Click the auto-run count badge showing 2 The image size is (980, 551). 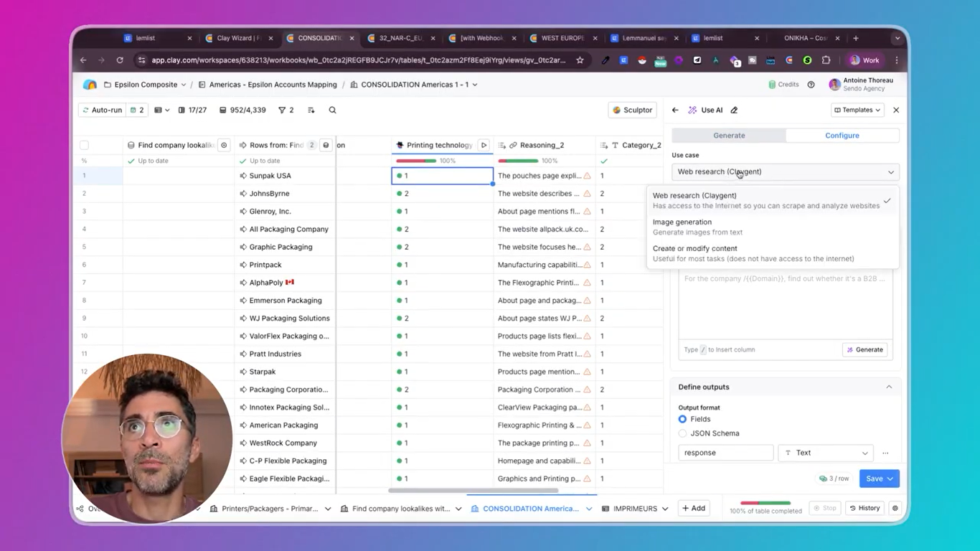[137, 110]
